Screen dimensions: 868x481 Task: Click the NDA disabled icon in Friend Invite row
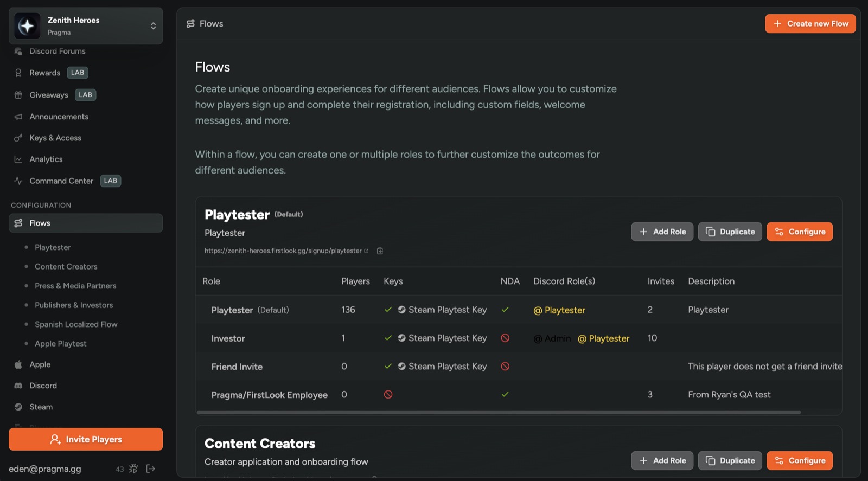505,366
